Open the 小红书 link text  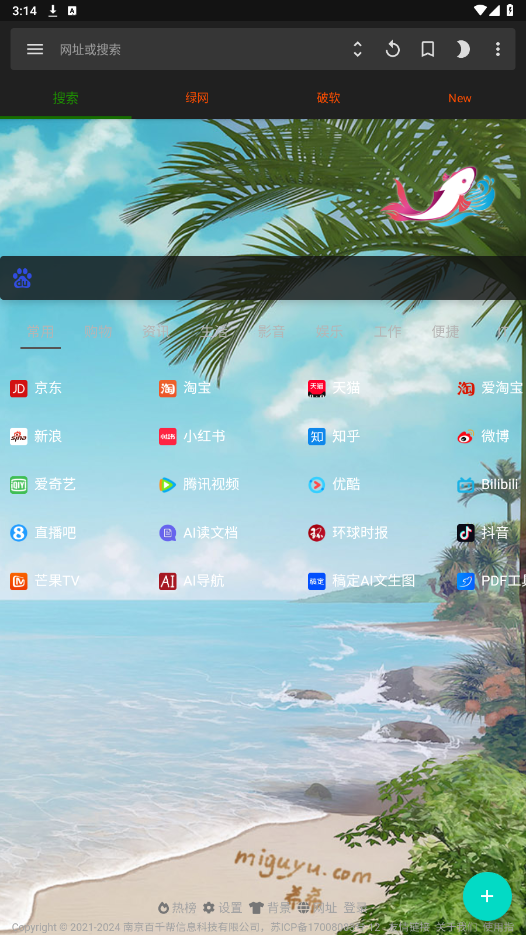click(x=204, y=436)
